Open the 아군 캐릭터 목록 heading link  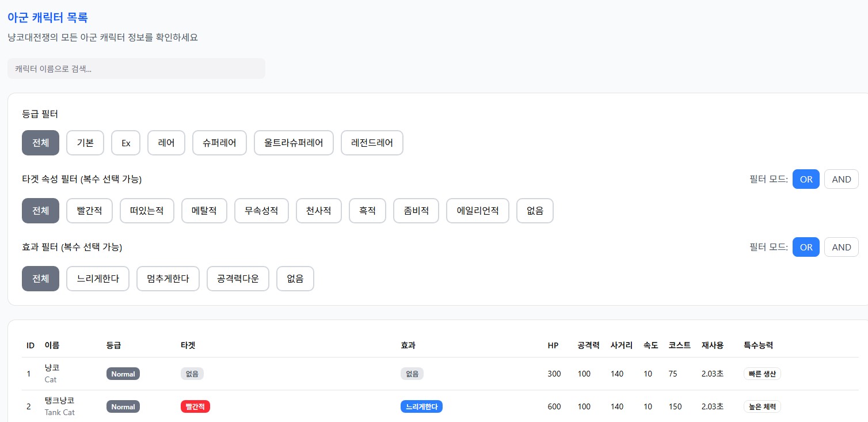click(47, 17)
